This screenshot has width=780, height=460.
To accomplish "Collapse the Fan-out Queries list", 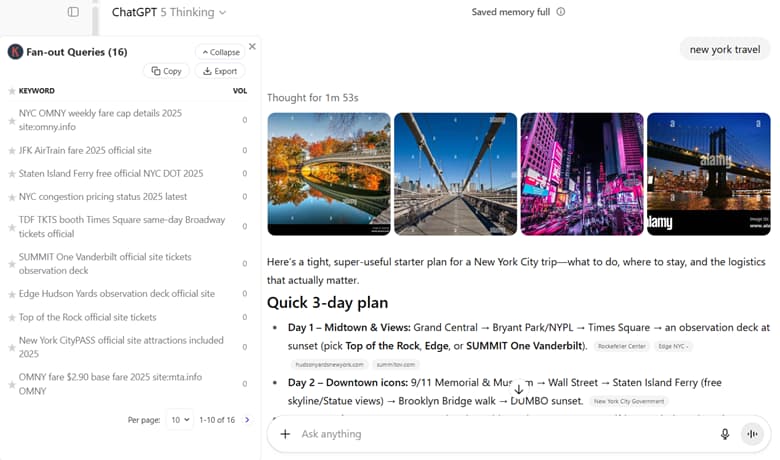I will click(x=221, y=52).
